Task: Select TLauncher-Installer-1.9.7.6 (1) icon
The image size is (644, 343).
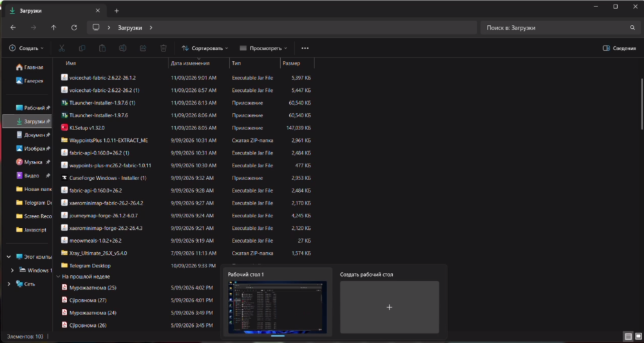Action: pyautogui.click(x=64, y=102)
